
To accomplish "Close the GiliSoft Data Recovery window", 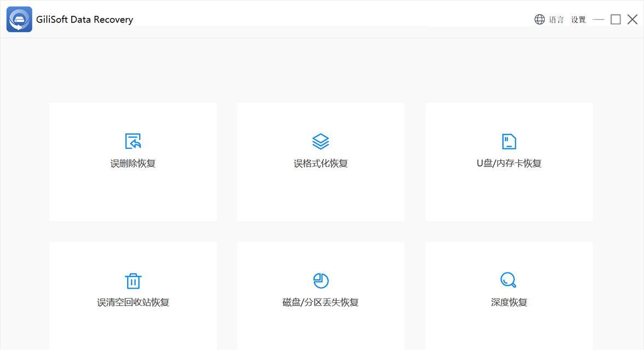I will (633, 19).
